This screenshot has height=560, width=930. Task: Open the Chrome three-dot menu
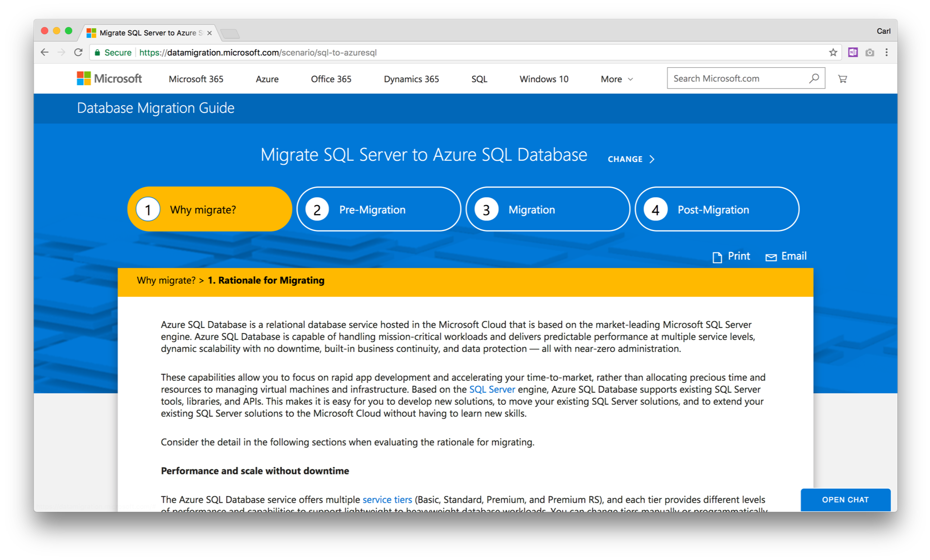coord(887,52)
